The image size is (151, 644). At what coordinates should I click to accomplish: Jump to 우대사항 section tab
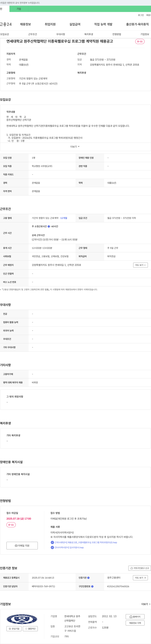[61, 34]
